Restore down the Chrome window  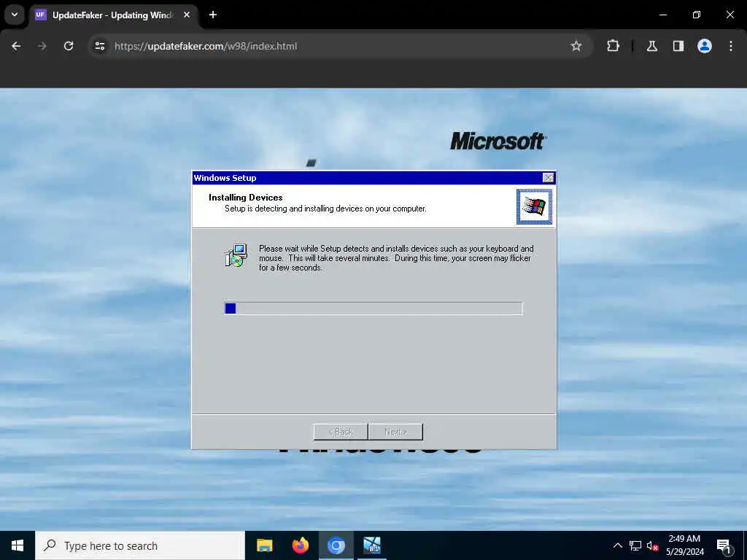696,15
